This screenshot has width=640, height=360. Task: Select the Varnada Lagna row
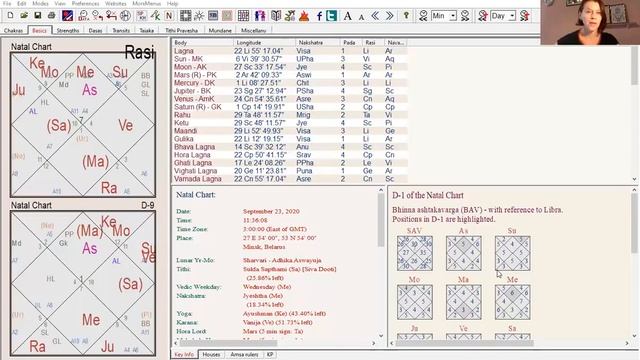tap(290, 179)
